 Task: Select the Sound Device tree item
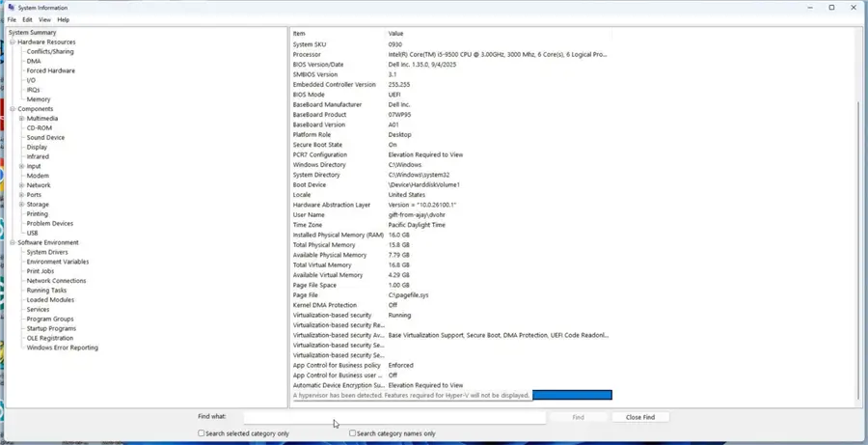pos(45,137)
